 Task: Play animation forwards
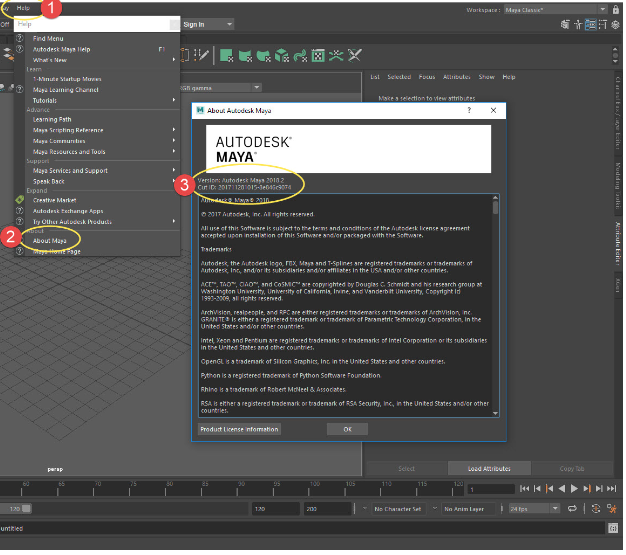[574, 489]
